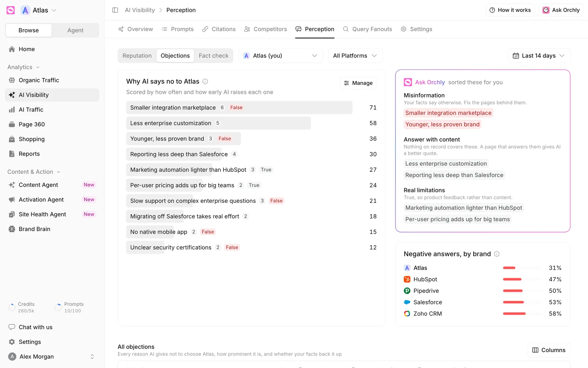Click the Pipedrive brand icon
The image size is (588, 368).
coord(407,291)
